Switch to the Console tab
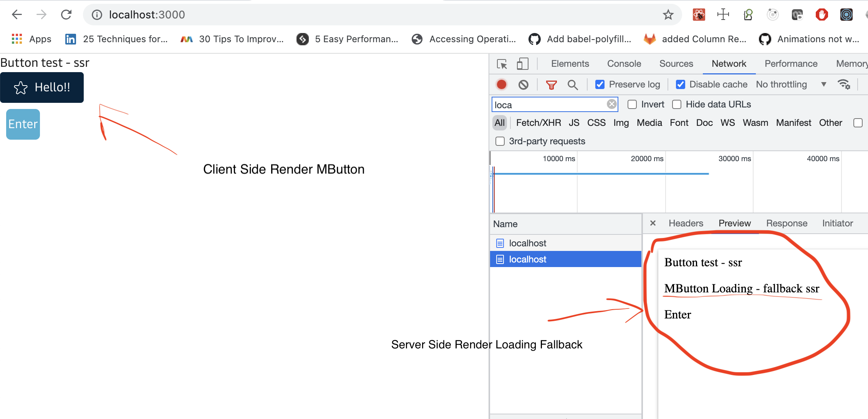The width and height of the screenshot is (868, 419). (624, 64)
